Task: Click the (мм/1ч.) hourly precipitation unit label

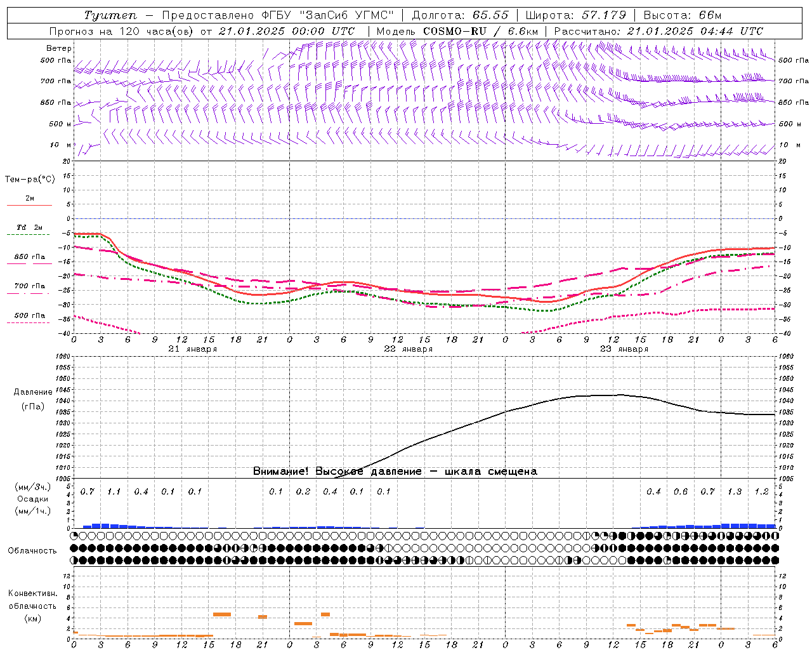Action: pyautogui.click(x=33, y=511)
